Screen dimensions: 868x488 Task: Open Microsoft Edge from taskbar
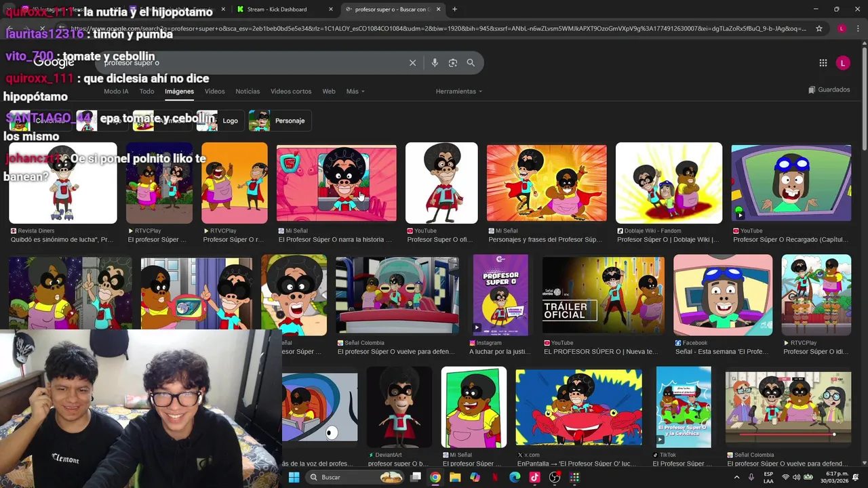point(515,477)
